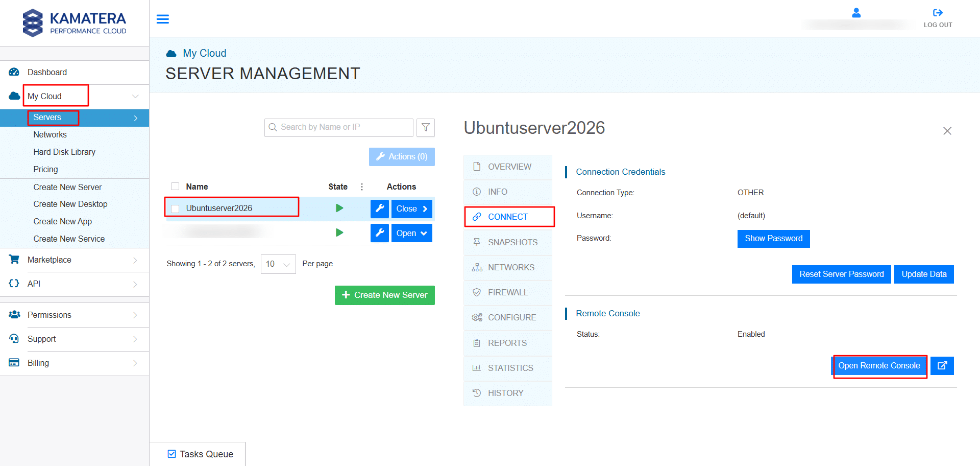980x466 pixels.
Task: Open the Dashboard gauge icon
Action: tap(14, 72)
